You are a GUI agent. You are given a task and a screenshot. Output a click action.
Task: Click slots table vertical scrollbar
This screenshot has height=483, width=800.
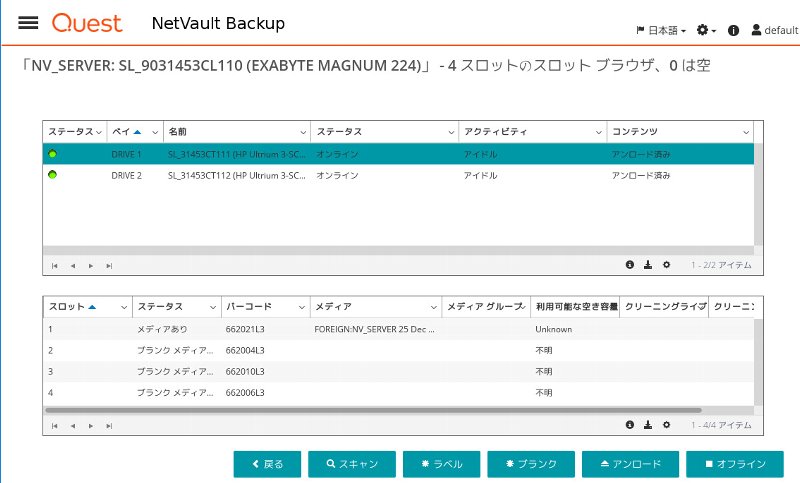758,362
